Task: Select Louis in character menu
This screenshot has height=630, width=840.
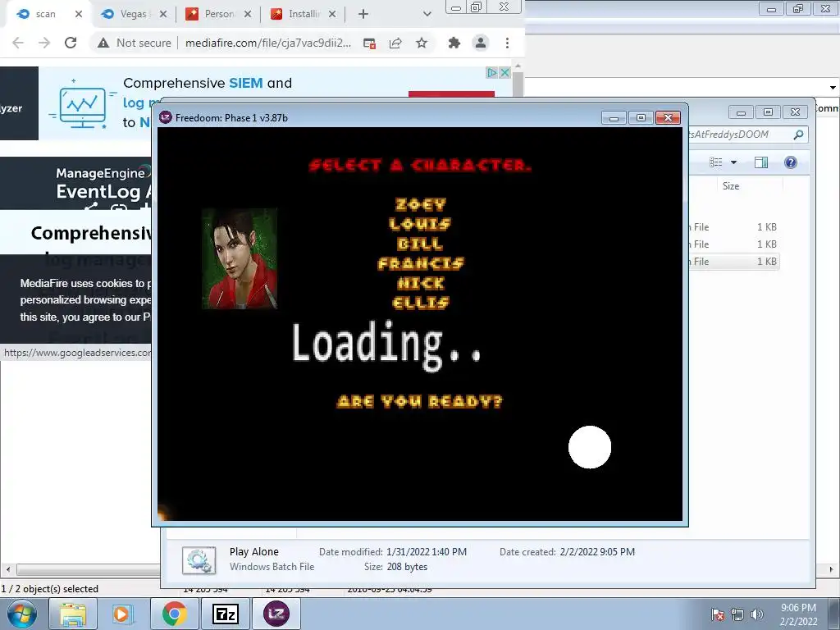Action: [x=420, y=224]
